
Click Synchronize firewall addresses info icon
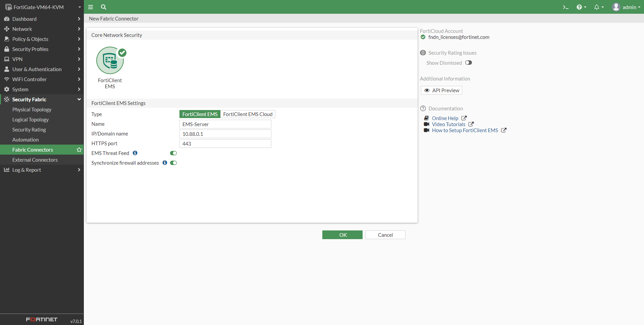165,163
